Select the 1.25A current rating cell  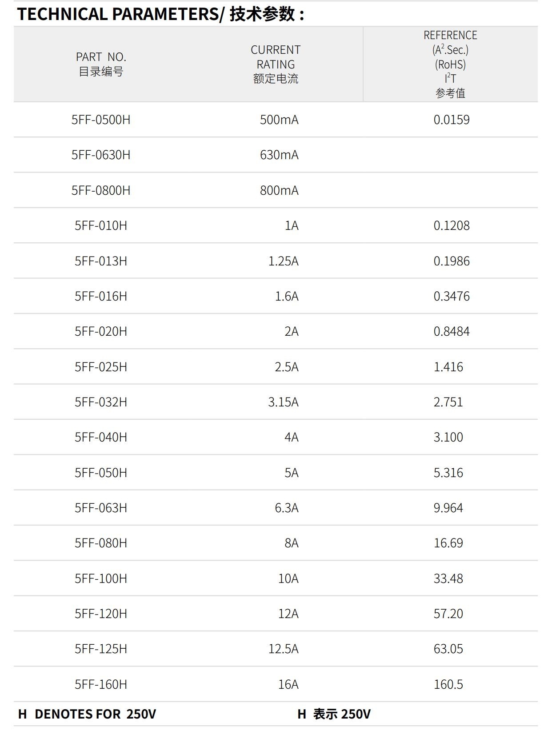point(283,261)
